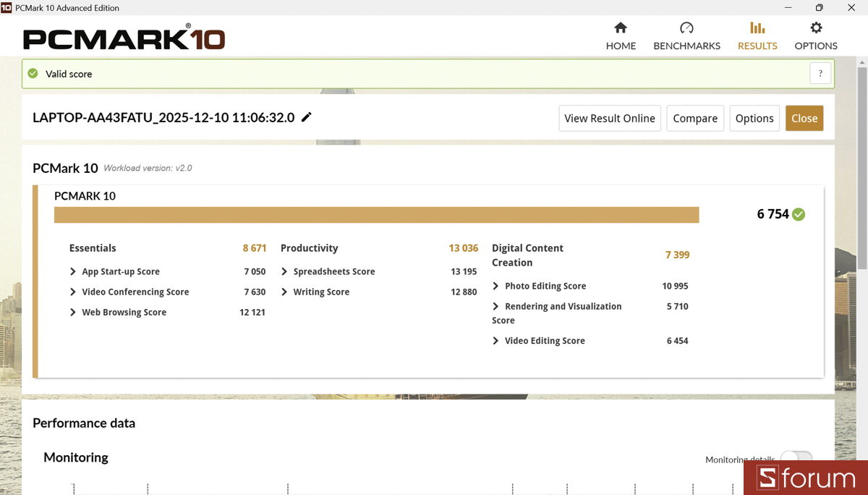Screen dimensions: 868x495
Task: Click the Video Conferencing value 7 630
Action: (x=255, y=292)
